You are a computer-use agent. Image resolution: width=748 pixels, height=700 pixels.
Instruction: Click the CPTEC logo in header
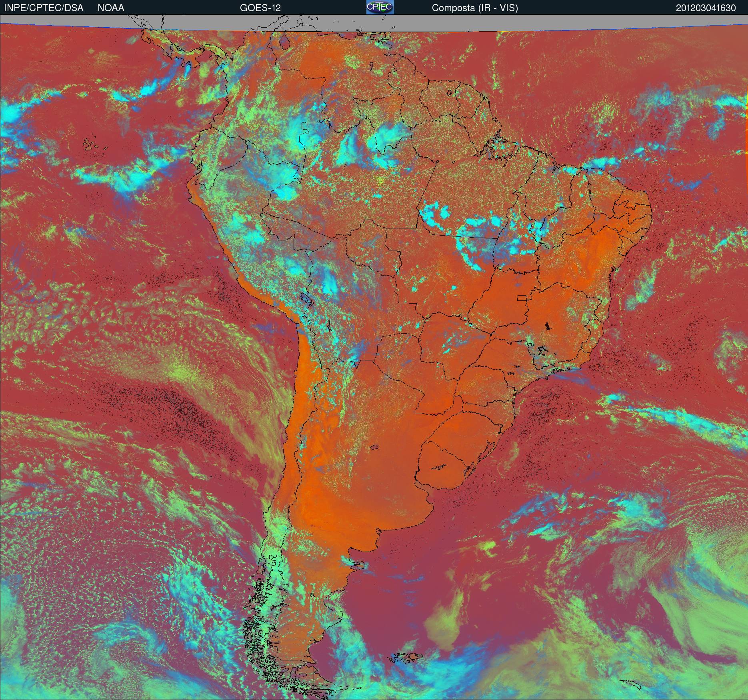point(380,7)
